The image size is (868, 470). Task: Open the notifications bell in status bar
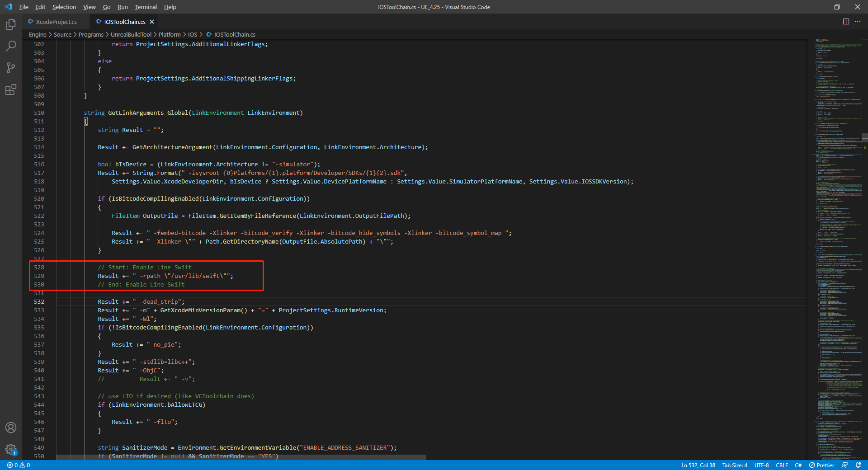pos(859,465)
